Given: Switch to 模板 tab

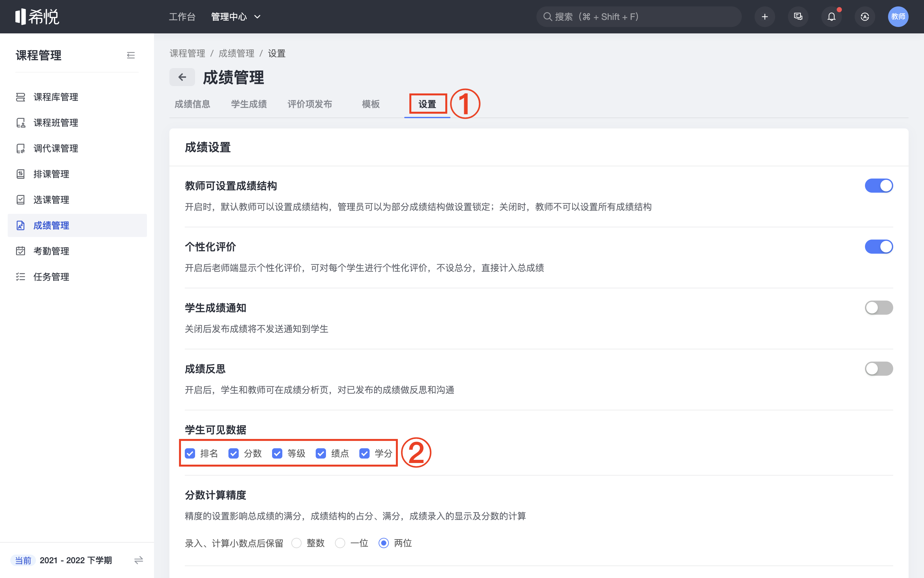Looking at the screenshot, I should pyautogui.click(x=371, y=104).
